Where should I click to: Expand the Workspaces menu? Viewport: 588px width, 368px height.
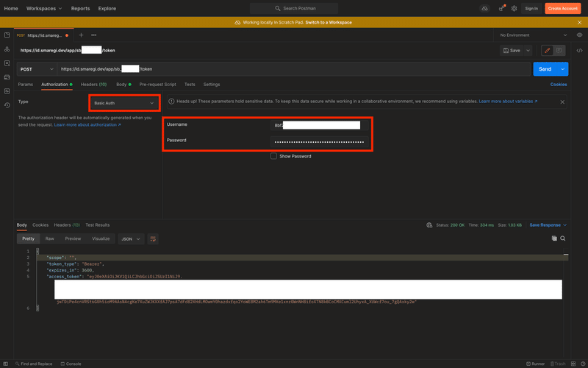click(x=44, y=8)
